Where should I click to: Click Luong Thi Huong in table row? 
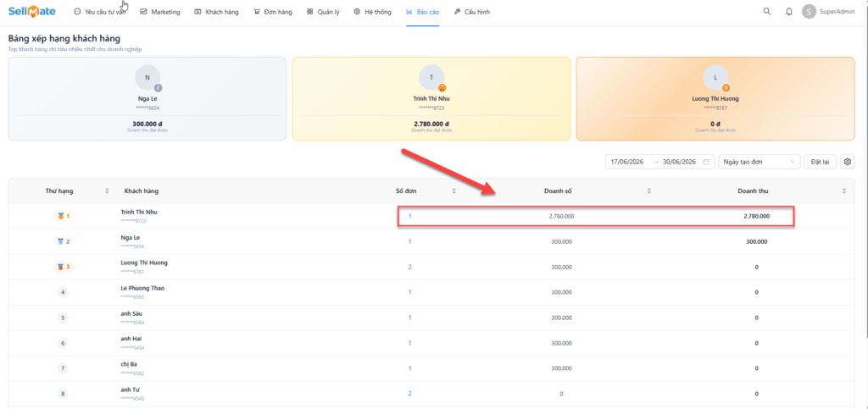click(x=144, y=263)
